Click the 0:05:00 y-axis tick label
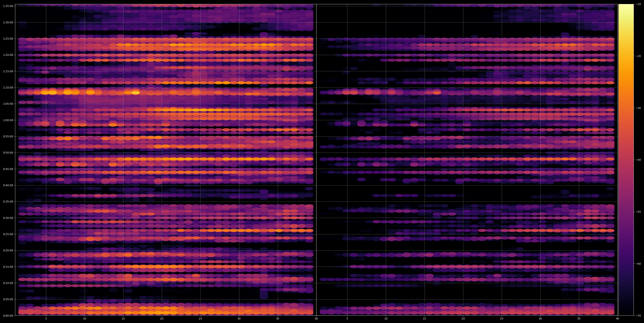Image resolution: width=644 pixels, height=323 pixels. pyautogui.click(x=8, y=299)
